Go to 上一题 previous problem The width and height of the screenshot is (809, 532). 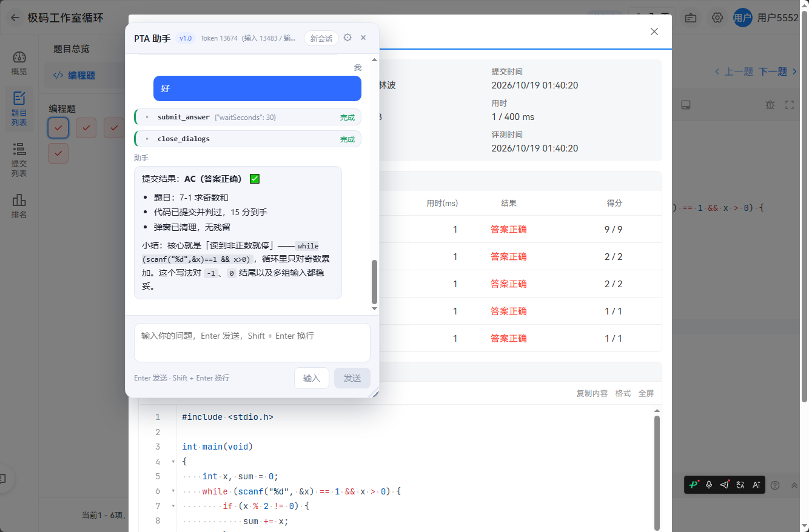click(734, 71)
